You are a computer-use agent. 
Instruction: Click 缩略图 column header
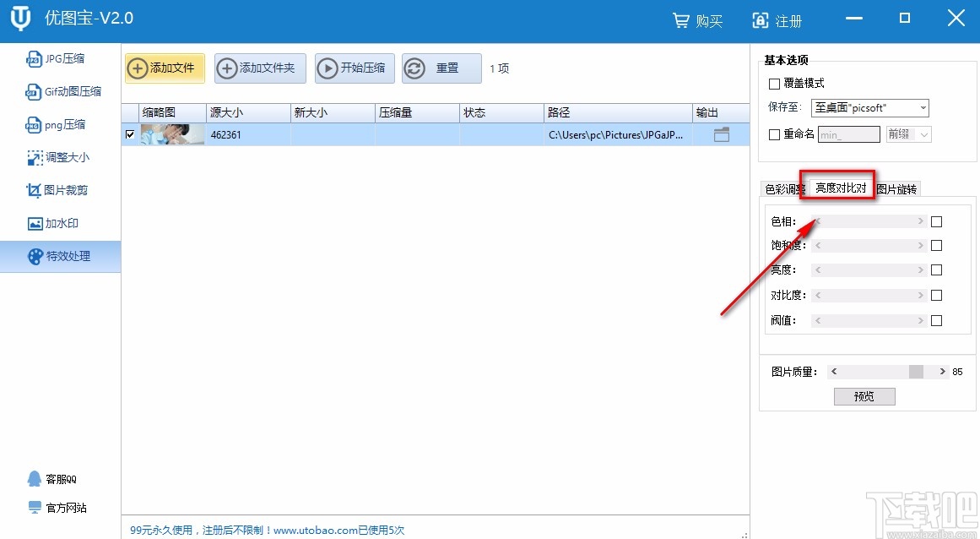pos(172,112)
